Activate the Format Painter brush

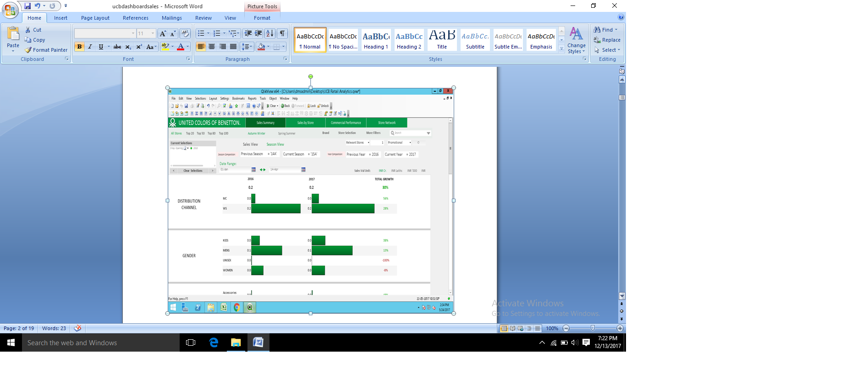coord(46,50)
